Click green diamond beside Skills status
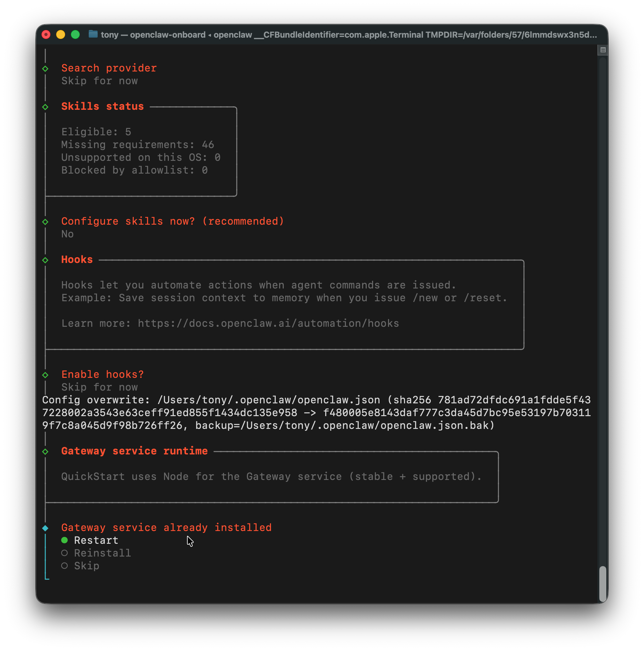Screen dimensions: 644x651 point(46,107)
